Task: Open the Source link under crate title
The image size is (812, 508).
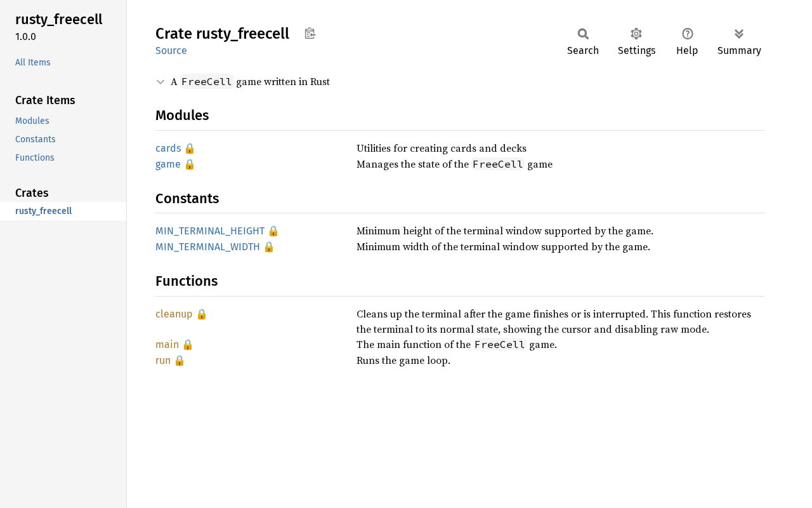Action: (x=171, y=51)
